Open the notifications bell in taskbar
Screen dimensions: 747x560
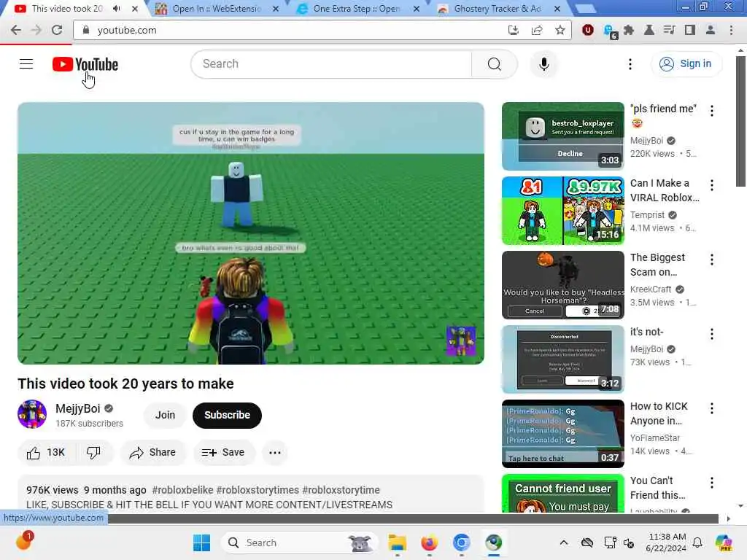click(697, 542)
